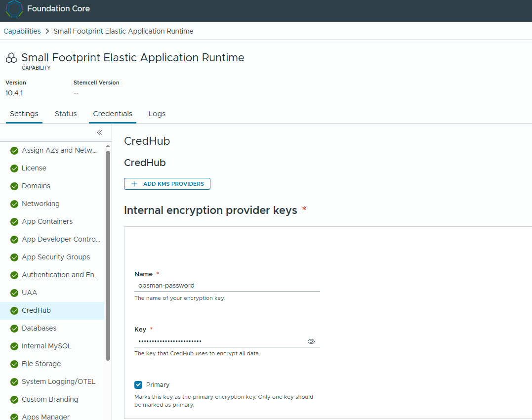The height and width of the screenshot is (420, 532).
Task: Toggle the Primary checkbox
Action: pyautogui.click(x=138, y=385)
